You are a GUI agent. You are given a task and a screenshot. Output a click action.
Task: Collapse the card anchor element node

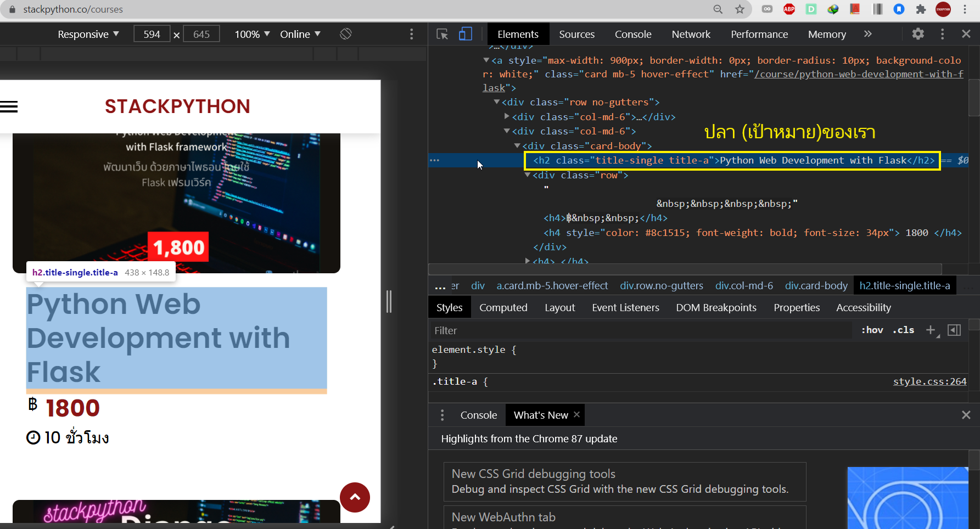click(486, 60)
